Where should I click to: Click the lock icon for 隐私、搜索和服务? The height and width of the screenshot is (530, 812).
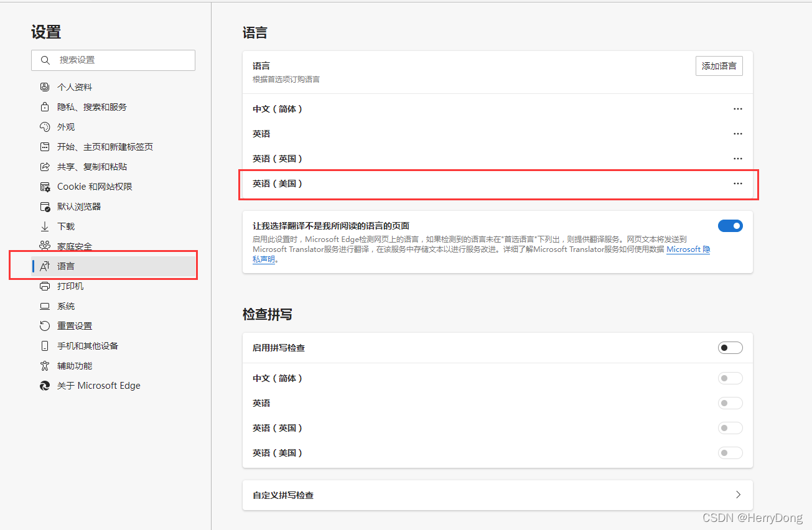[x=45, y=107]
